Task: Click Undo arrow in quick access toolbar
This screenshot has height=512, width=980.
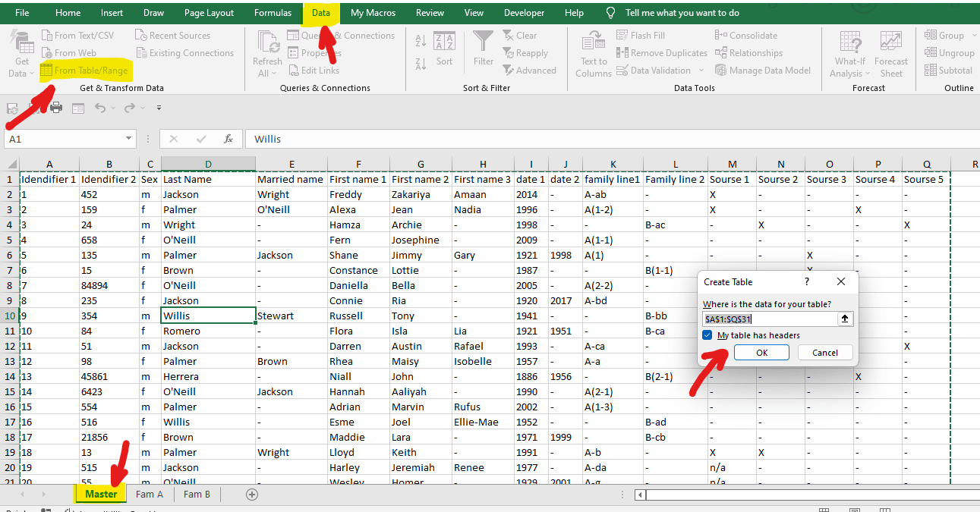Action: [x=99, y=108]
